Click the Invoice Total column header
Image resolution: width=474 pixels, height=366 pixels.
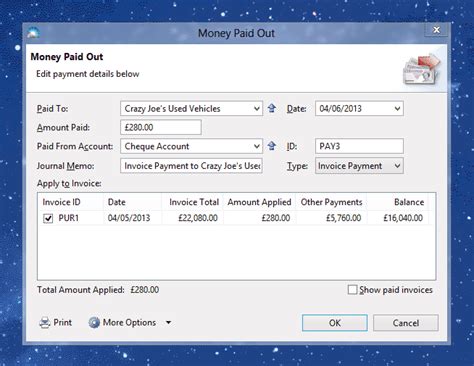point(194,202)
